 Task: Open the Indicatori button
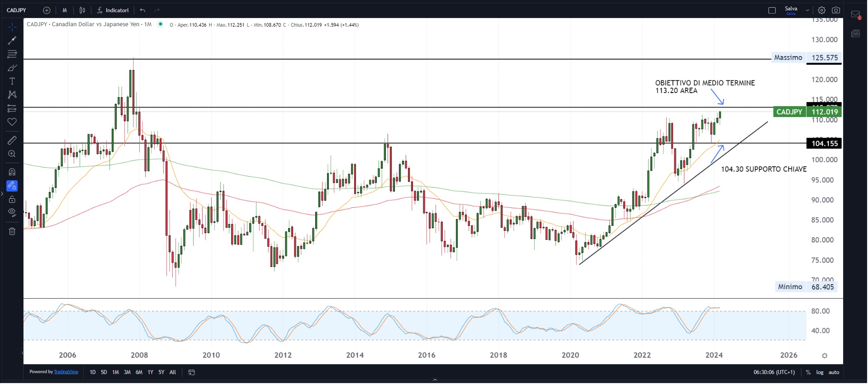pyautogui.click(x=113, y=10)
